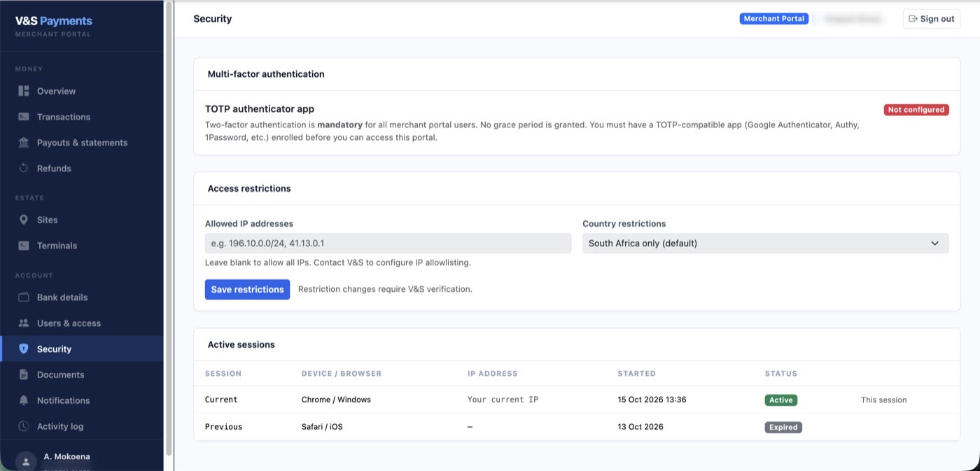Focus the Allowed IP addresses input field
Image resolution: width=980 pixels, height=471 pixels.
pos(388,244)
